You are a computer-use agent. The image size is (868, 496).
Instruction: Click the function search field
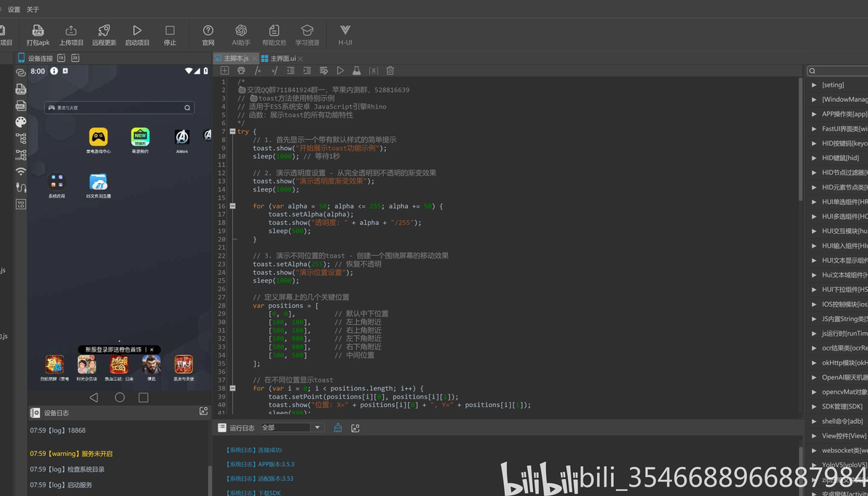pos(837,71)
